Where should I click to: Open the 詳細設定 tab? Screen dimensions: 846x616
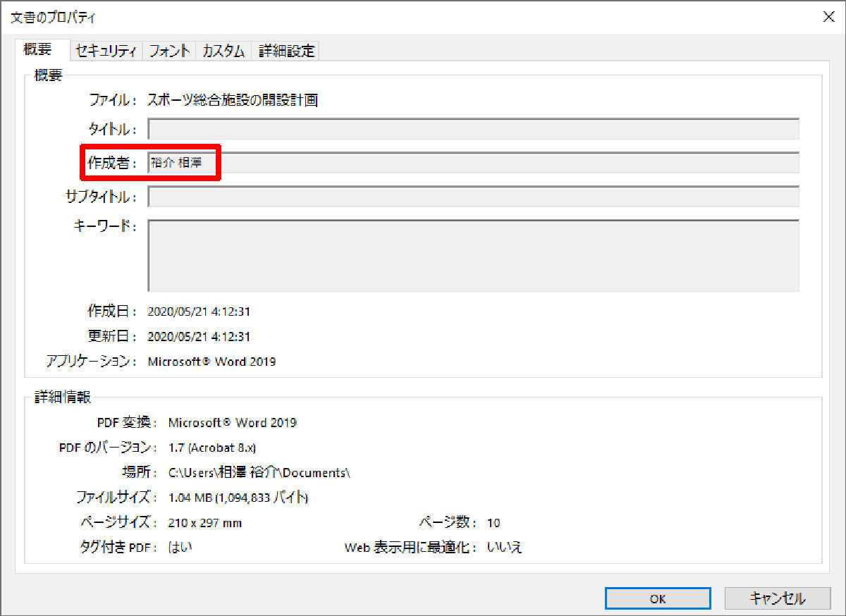[x=286, y=51]
